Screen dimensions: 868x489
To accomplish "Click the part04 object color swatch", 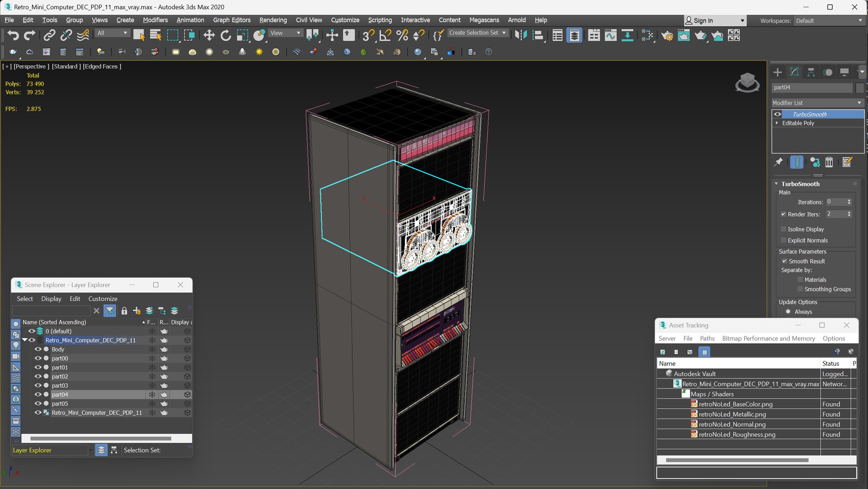I will pyautogui.click(x=859, y=87).
